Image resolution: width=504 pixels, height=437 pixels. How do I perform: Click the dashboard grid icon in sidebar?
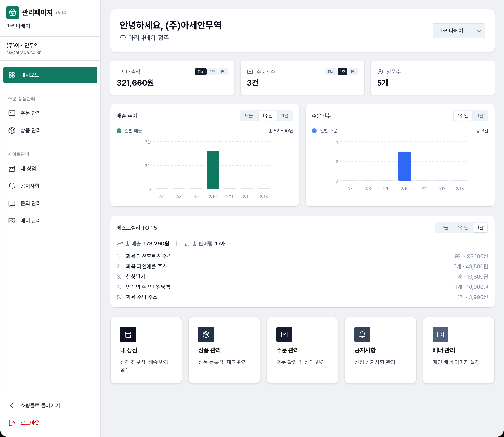(x=12, y=75)
